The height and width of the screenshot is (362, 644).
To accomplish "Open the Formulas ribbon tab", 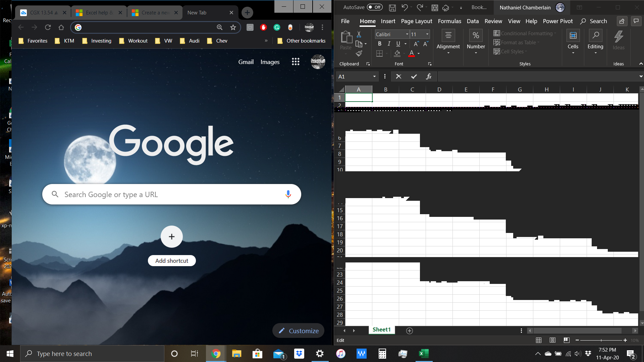I will (449, 21).
